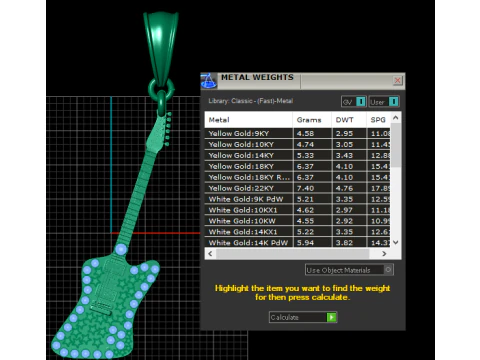Click the large gemstone at neck joint

tap(121, 249)
